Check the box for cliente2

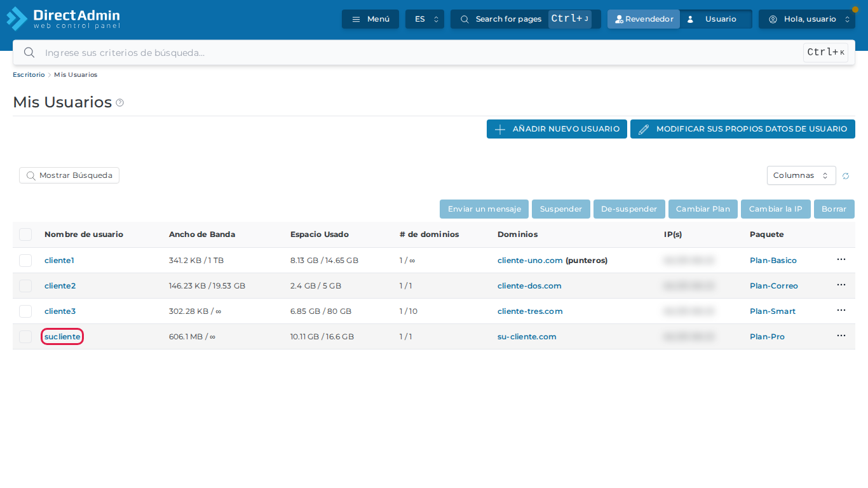click(x=25, y=286)
